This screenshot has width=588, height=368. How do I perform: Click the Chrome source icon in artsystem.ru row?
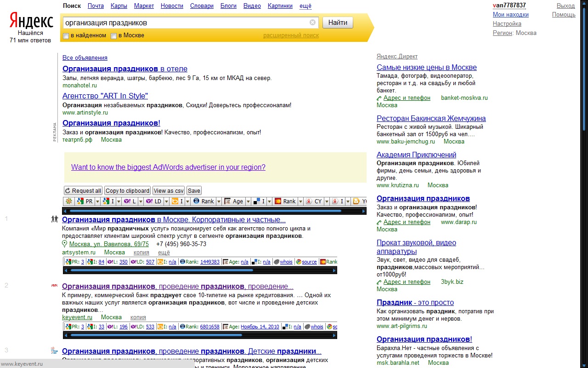(x=299, y=262)
